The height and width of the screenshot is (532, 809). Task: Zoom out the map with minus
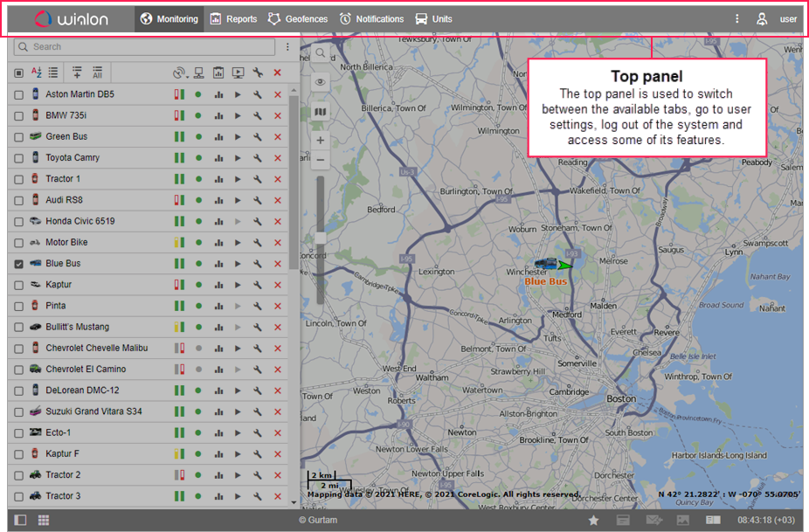(321, 160)
